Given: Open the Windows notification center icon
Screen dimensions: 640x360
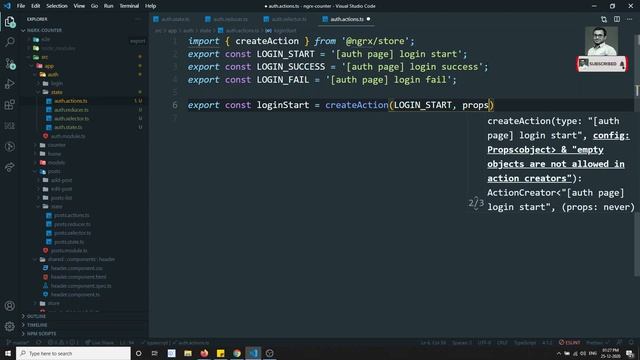Looking at the screenshot, I should (x=630, y=353).
